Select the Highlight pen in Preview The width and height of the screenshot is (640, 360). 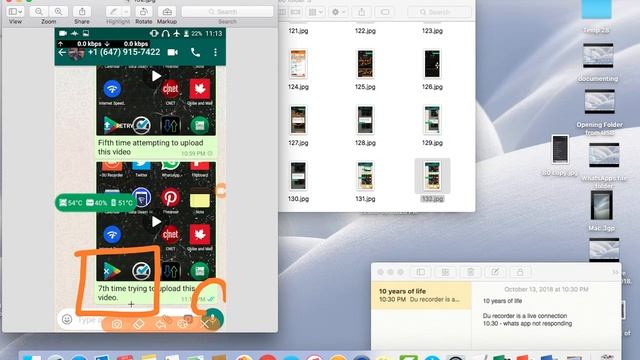click(113, 12)
